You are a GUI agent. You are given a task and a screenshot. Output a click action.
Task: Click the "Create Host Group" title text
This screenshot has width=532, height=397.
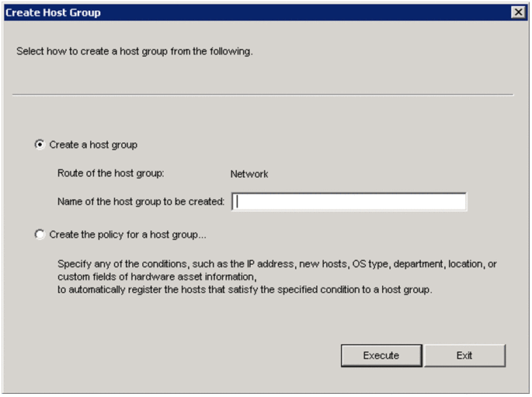click(54, 12)
